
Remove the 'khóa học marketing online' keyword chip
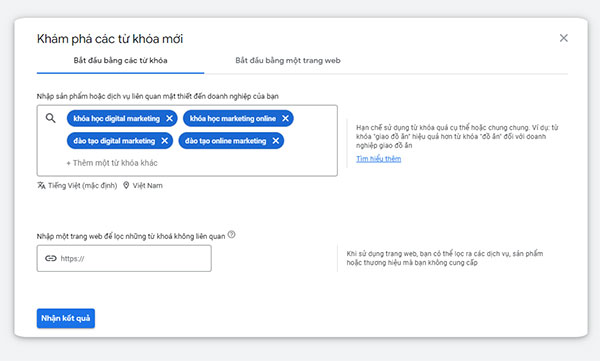pyautogui.click(x=285, y=119)
